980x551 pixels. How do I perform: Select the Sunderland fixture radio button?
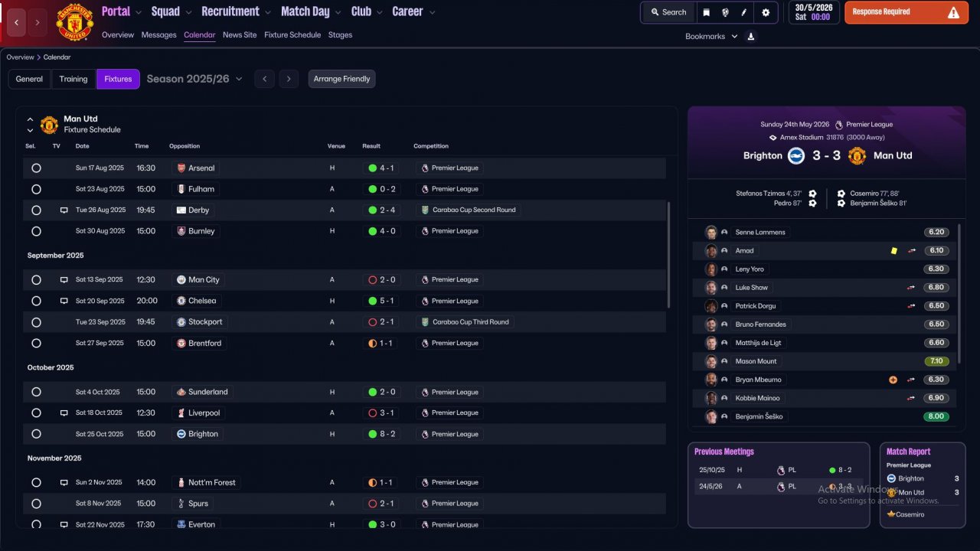click(x=36, y=392)
